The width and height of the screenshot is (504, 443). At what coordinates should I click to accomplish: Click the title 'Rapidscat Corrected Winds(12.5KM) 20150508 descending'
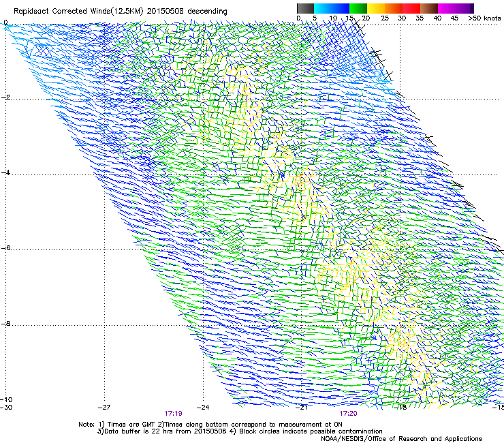121,12
